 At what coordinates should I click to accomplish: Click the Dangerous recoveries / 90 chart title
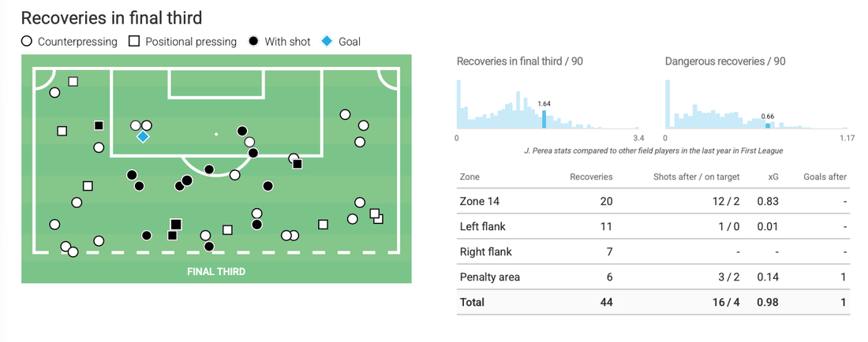[724, 61]
